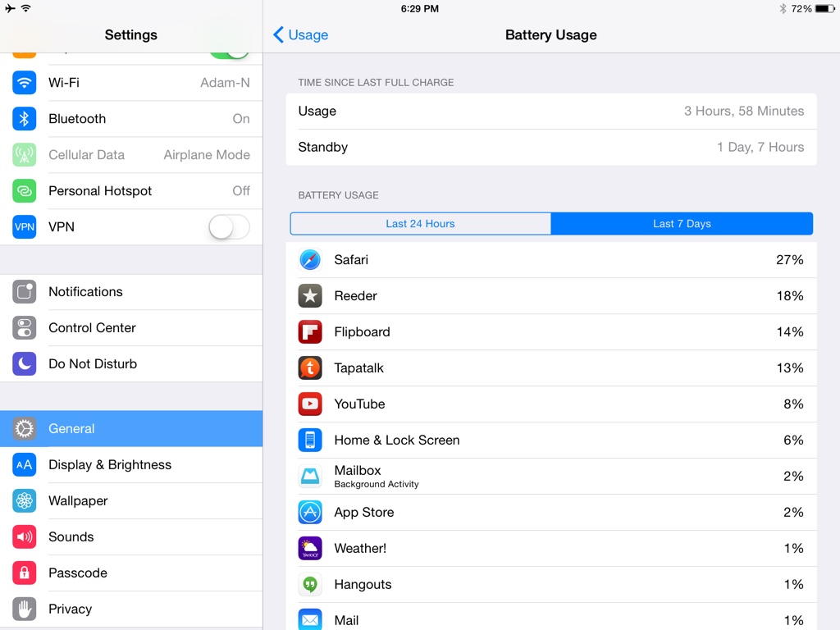Tap the Safari 27% value

[x=790, y=260]
